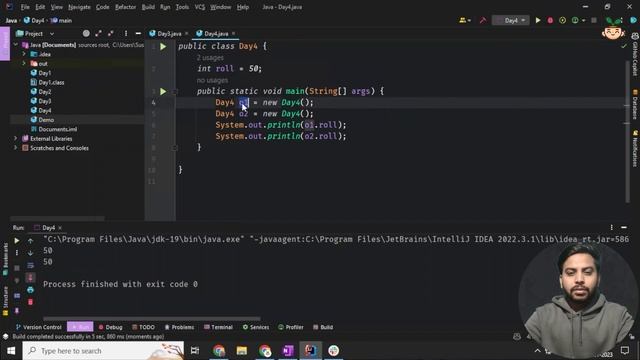The image size is (640, 360).
Task: Click the red Debug bug icon in toolbar
Action: (x=550, y=20)
